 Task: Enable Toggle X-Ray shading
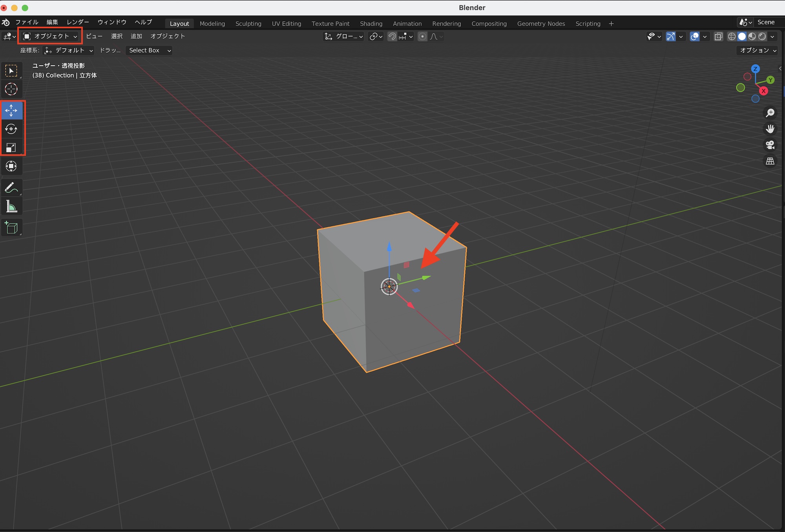click(x=718, y=36)
